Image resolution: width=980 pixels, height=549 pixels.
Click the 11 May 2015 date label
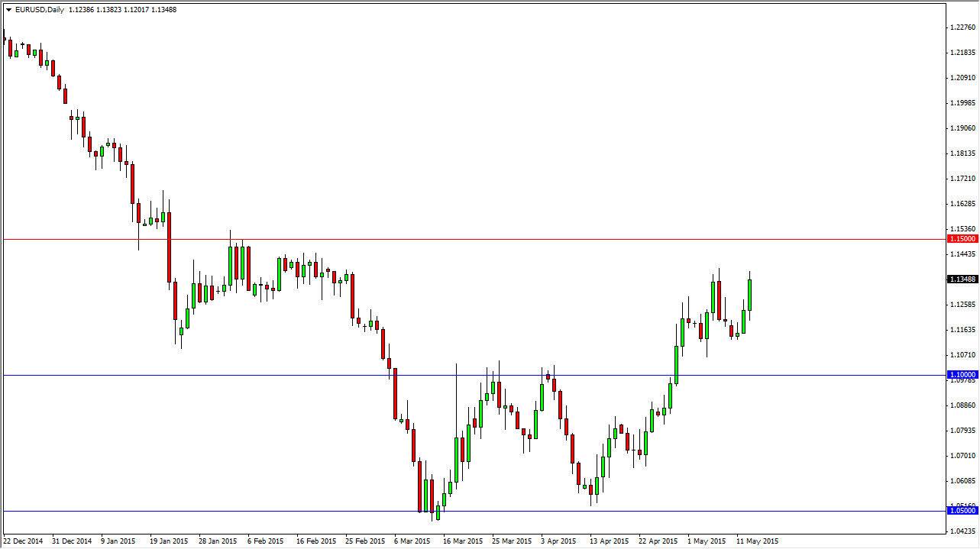pos(756,541)
